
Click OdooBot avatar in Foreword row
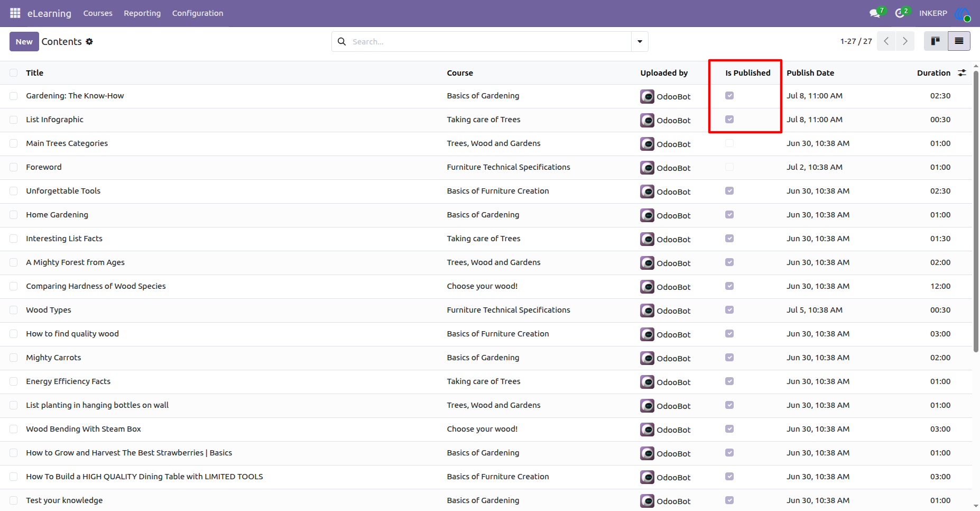pos(647,168)
